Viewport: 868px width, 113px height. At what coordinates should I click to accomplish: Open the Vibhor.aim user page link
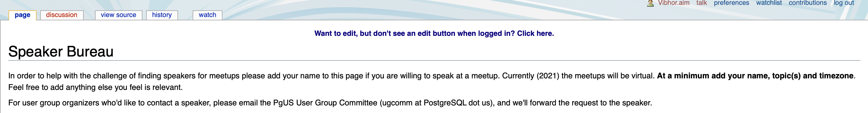[x=674, y=3]
